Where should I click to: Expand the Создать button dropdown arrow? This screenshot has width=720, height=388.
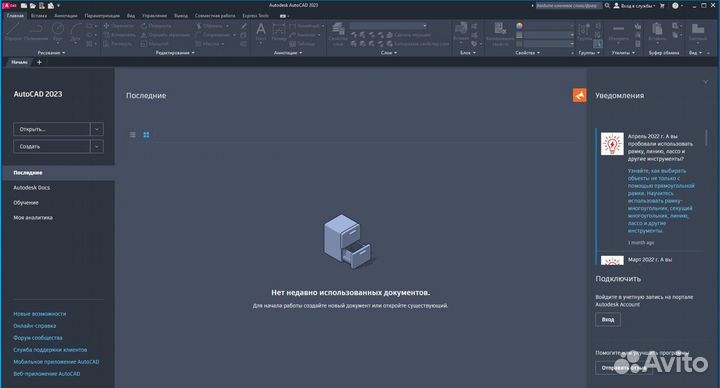(x=97, y=146)
